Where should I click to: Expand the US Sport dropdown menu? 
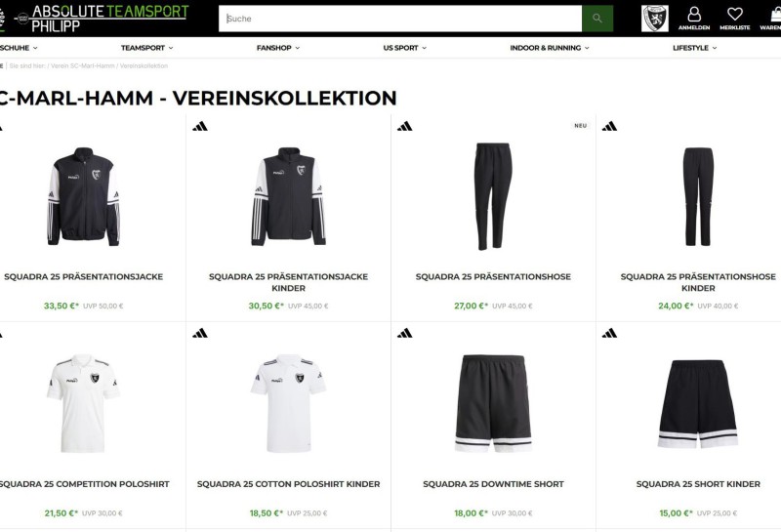pyautogui.click(x=405, y=48)
